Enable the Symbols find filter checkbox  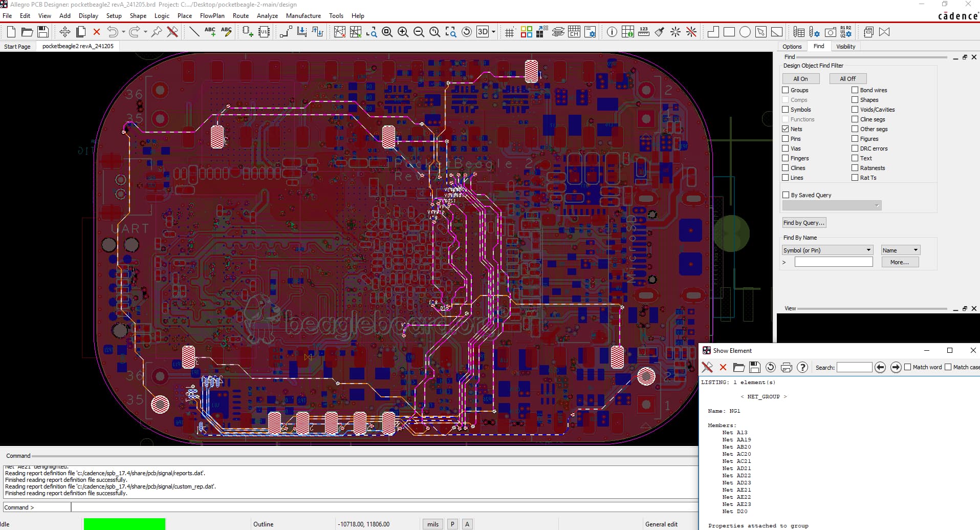786,110
